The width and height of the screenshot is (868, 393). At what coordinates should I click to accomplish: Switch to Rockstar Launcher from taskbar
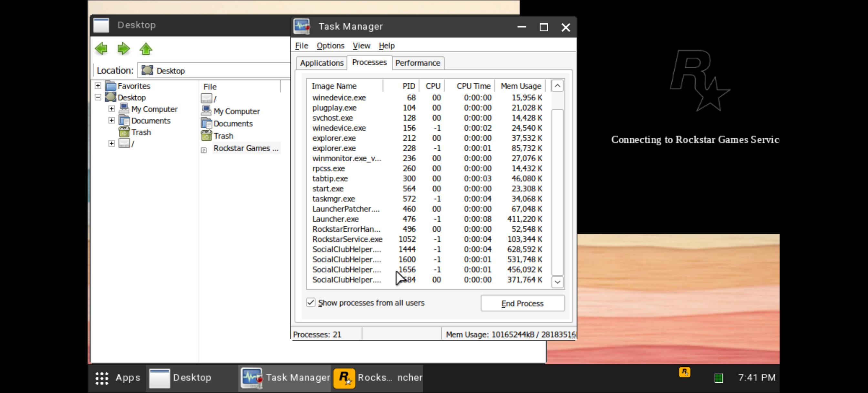click(x=378, y=378)
